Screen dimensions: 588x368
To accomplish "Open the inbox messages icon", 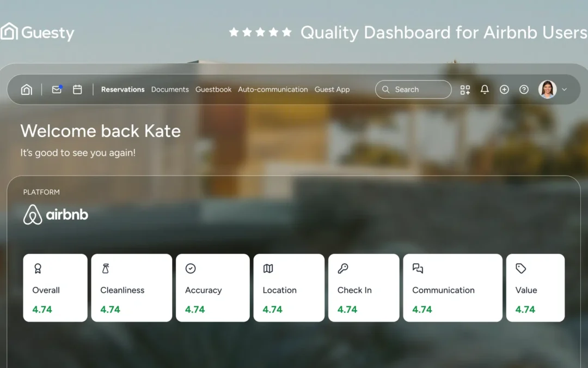I will click(x=56, y=89).
